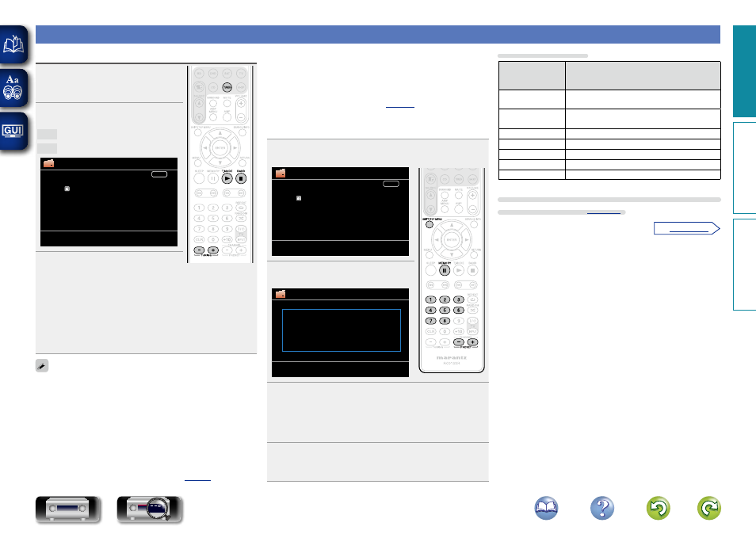Viewport: 756px width, 534px height.
Task: Click volume minus on left remote
Action: click(x=241, y=117)
